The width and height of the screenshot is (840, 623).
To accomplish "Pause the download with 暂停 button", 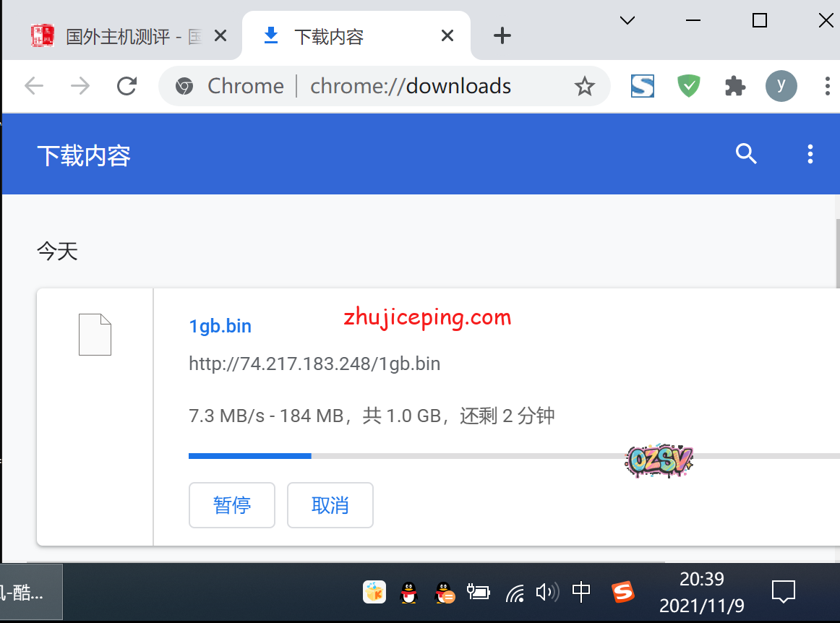I will [232, 505].
